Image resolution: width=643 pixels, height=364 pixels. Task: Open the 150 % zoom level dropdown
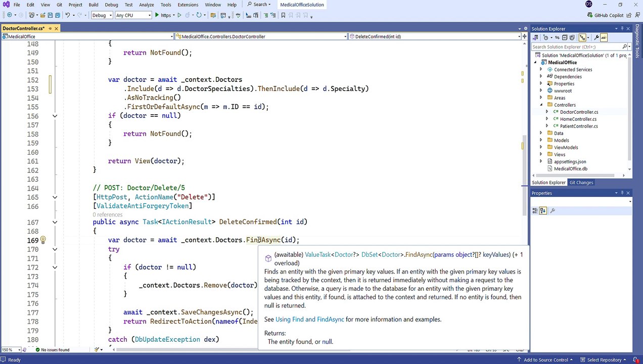point(20,350)
